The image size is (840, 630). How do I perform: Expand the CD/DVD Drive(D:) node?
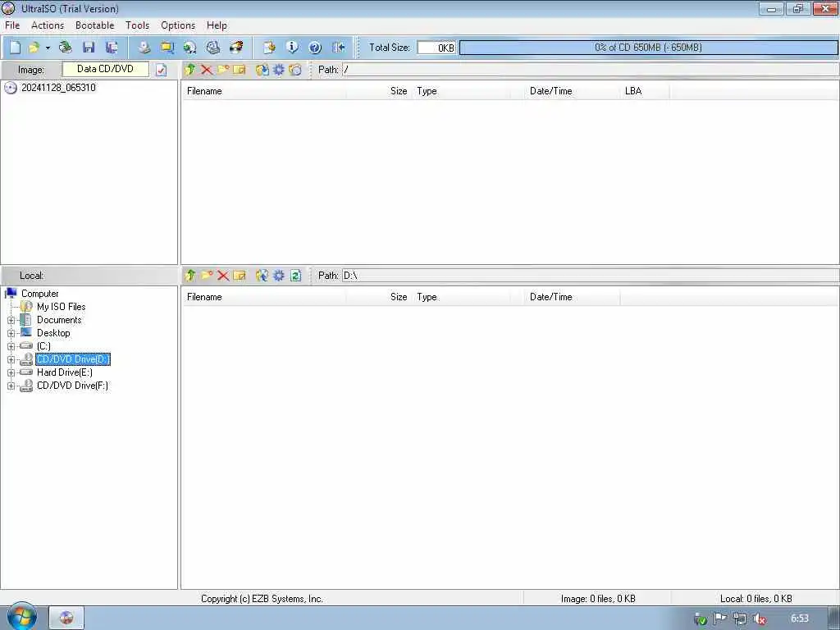[x=11, y=359]
